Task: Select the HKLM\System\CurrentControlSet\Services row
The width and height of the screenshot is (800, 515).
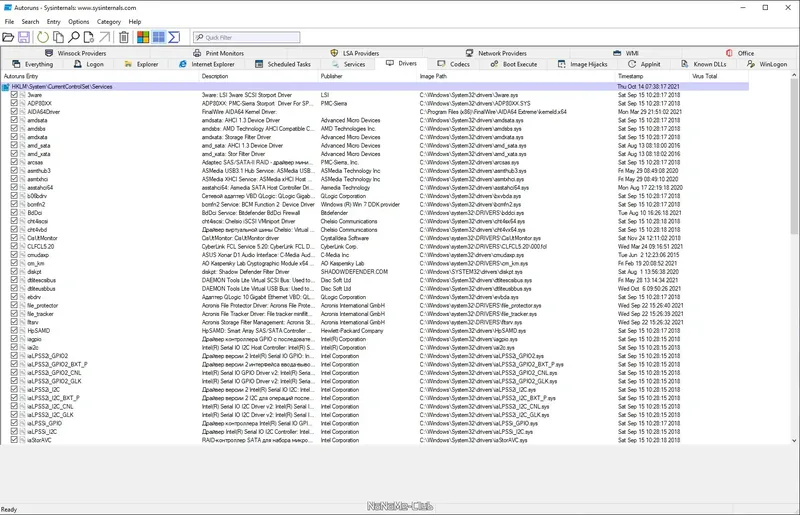Action: [x=375, y=87]
